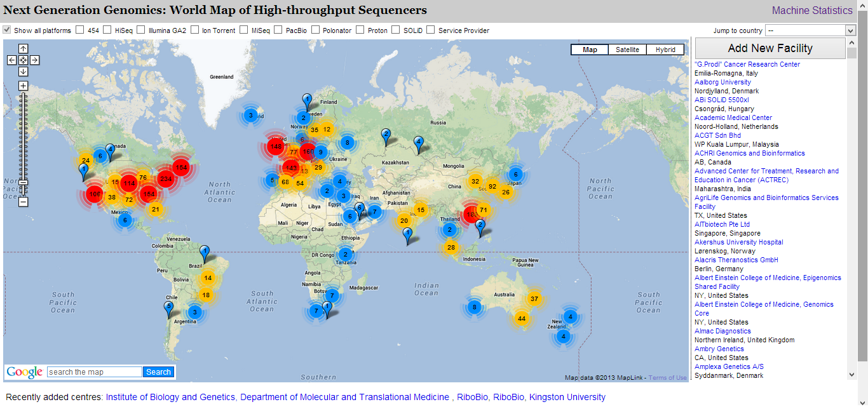Open the Machine Statistics link
This screenshot has width=868, height=409.
tap(811, 10)
